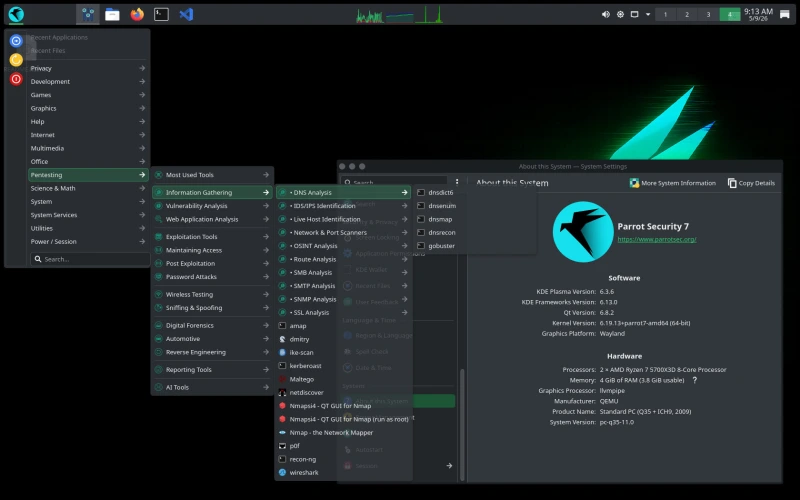The width and height of the screenshot is (800, 500).
Task: Launch kerberoast from the menu
Action: click(x=343, y=366)
